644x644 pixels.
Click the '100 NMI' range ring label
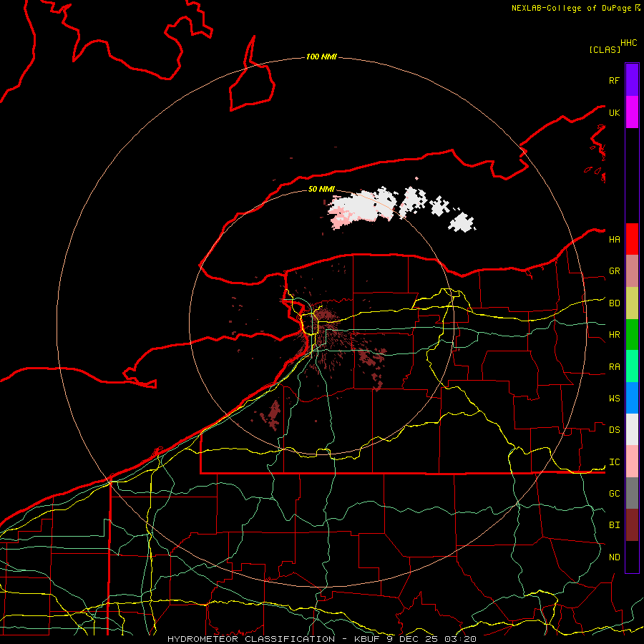[321, 57]
